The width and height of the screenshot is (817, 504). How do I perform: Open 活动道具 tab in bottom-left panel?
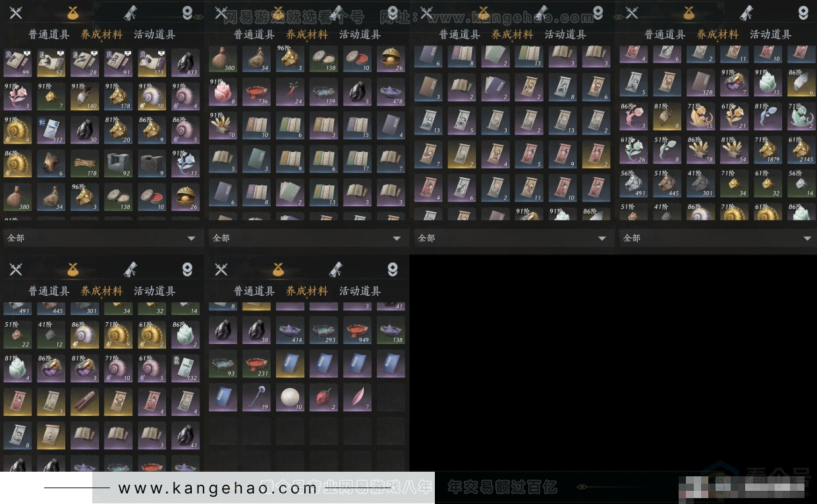click(155, 291)
